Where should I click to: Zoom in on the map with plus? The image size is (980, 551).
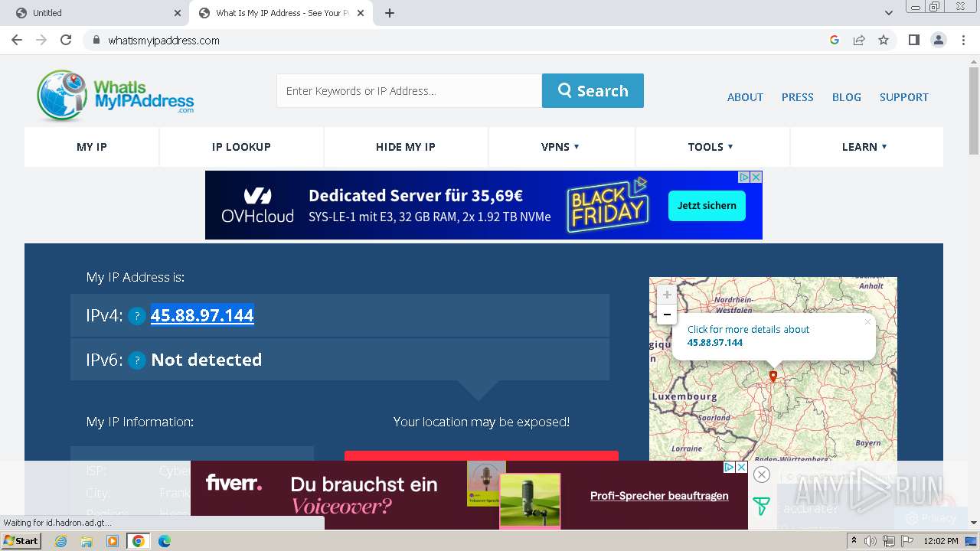667,295
